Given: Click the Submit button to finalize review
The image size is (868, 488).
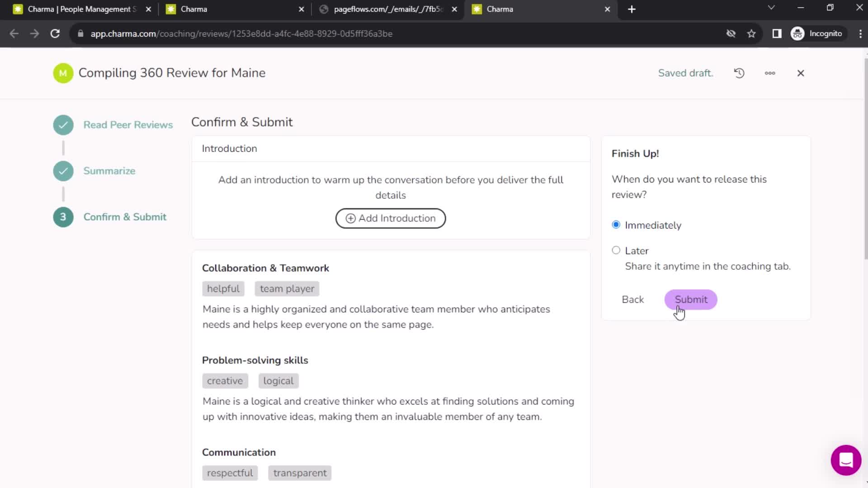Looking at the screenshot, I should [690, 299].
